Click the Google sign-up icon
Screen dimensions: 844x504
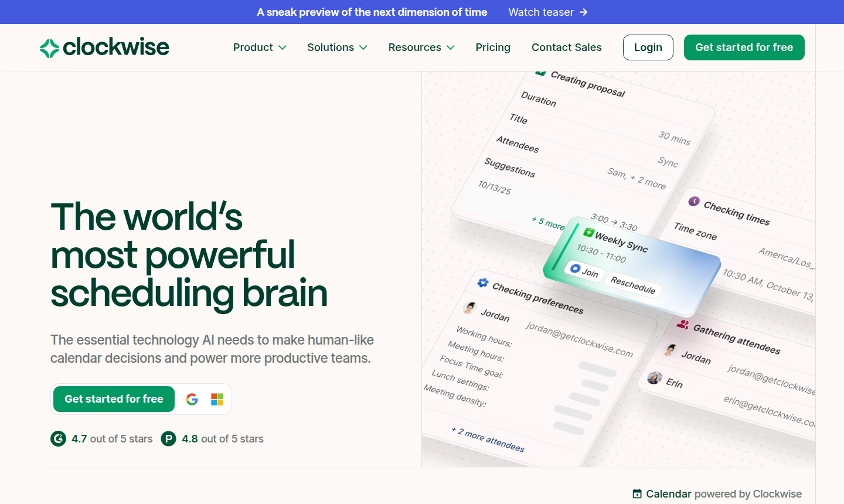(192, 399)
